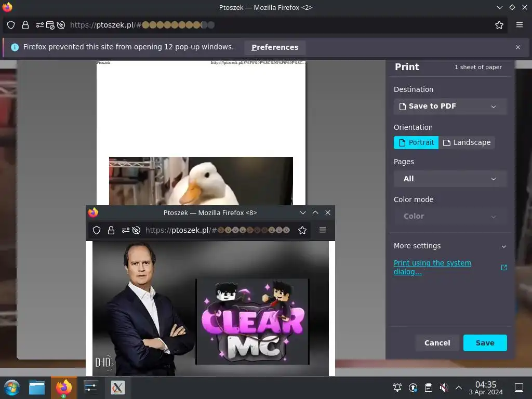Click the Firefox logo in Firefox <8> title bar
Image resolution: width=532 pixels, height=399 pixels.
click(x=93, y=212)
